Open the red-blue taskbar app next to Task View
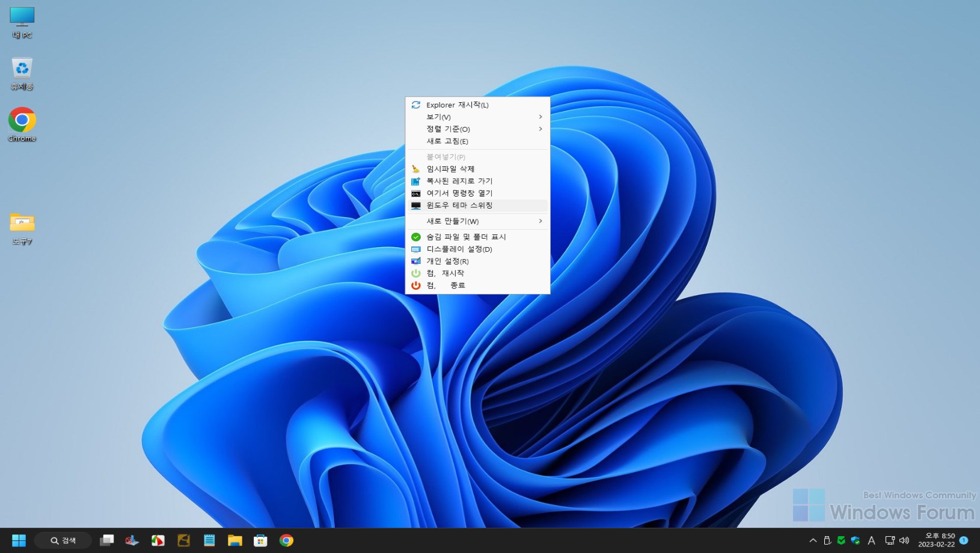Screen dimensions: 980x553 132,540
